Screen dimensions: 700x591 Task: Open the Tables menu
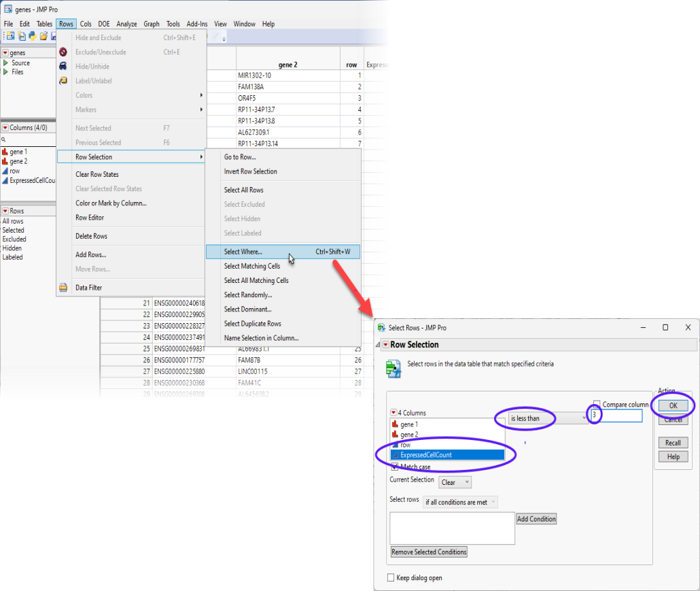(x=44, y=24)
